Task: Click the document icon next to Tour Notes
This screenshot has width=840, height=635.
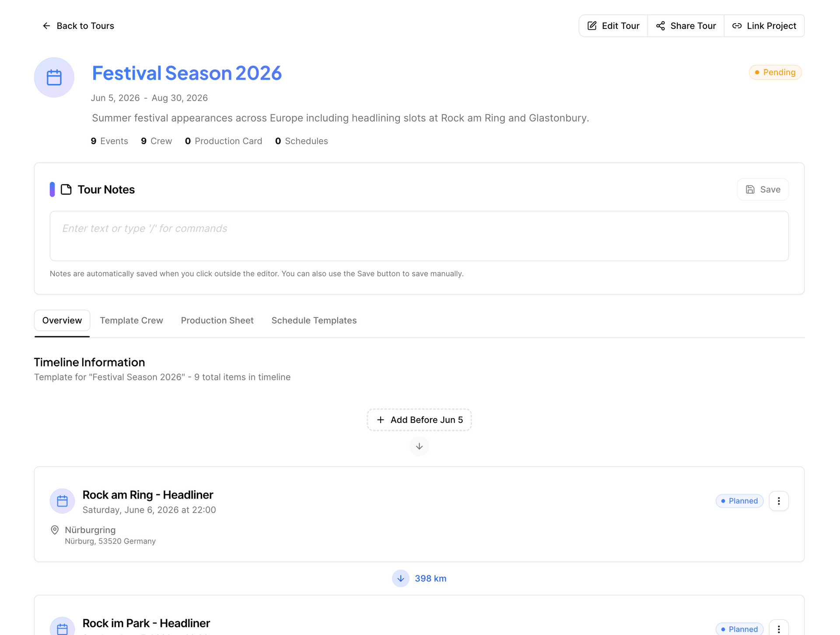Action: pyautogui.click(x=66, y=189)
